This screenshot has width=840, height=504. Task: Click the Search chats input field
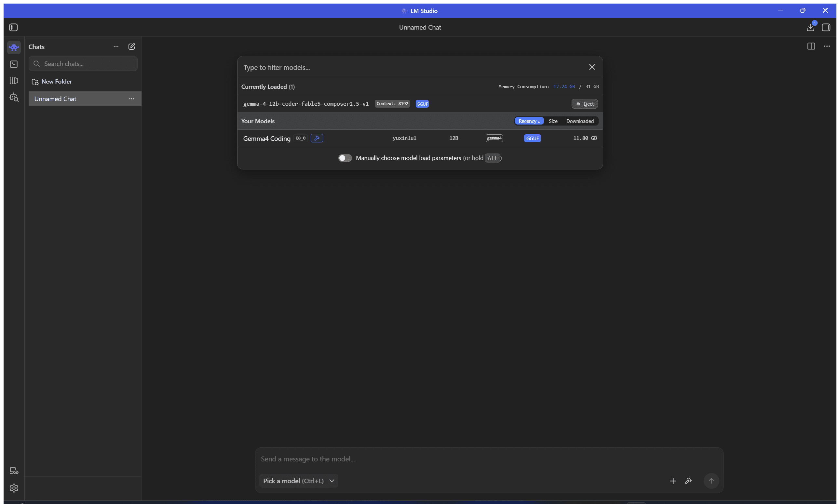(x=83, y=64)
